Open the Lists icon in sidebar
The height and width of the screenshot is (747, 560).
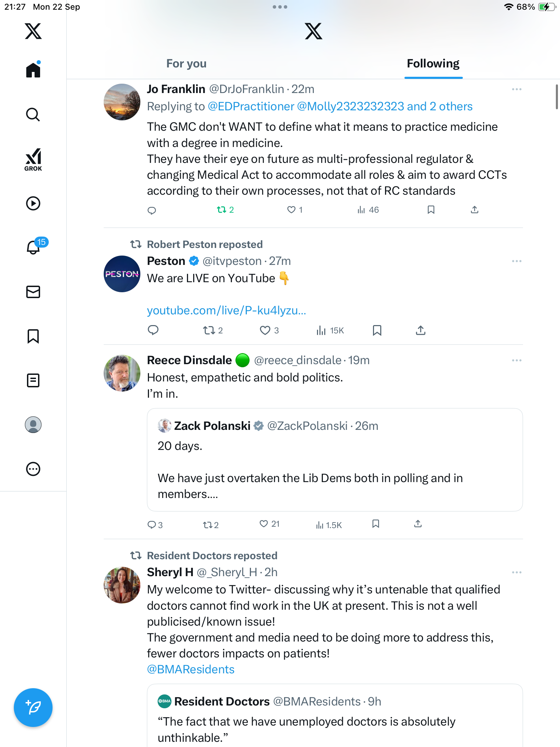click(x=33, y=380)
